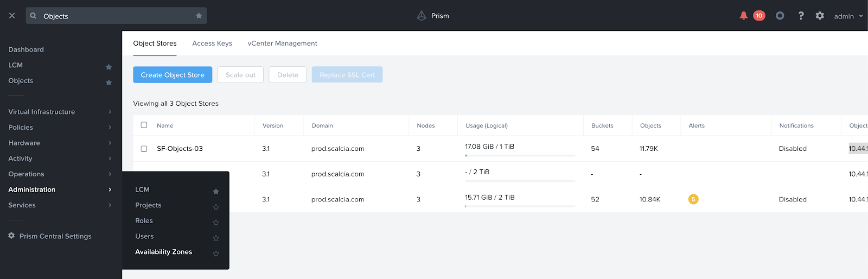Screen dimensions: 868x279
Task: Click the tasks circle status icon
Action: tap(780, 16)
